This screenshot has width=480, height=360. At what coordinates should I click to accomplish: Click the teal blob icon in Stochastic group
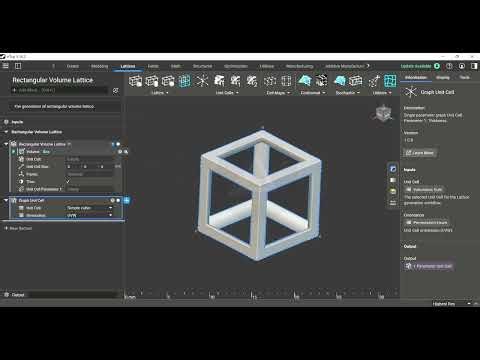pyautogui.click(x=339, y=81)
